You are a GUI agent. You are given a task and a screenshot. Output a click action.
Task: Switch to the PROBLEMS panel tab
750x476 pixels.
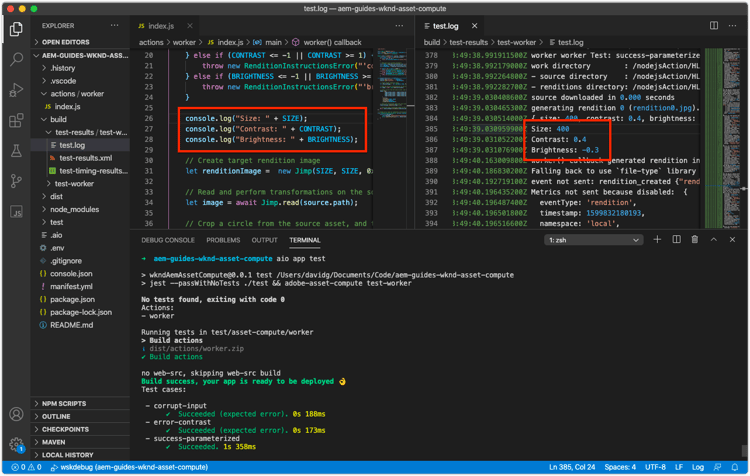click(x=223, y=240)
